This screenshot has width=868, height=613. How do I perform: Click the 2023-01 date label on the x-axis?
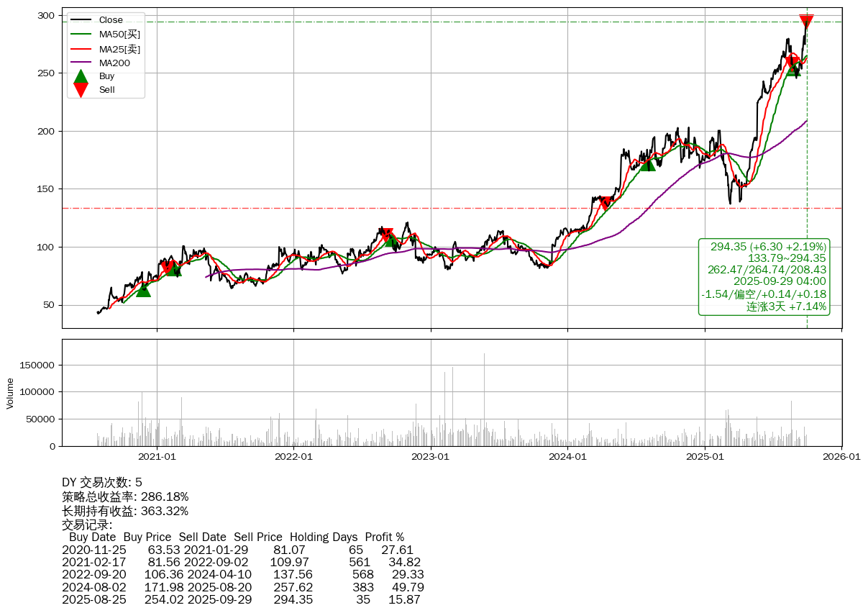pos(431,456)
